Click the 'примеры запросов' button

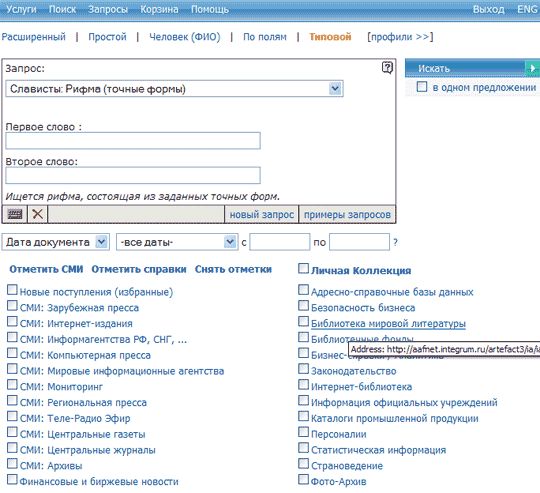[x=347, y=214]
